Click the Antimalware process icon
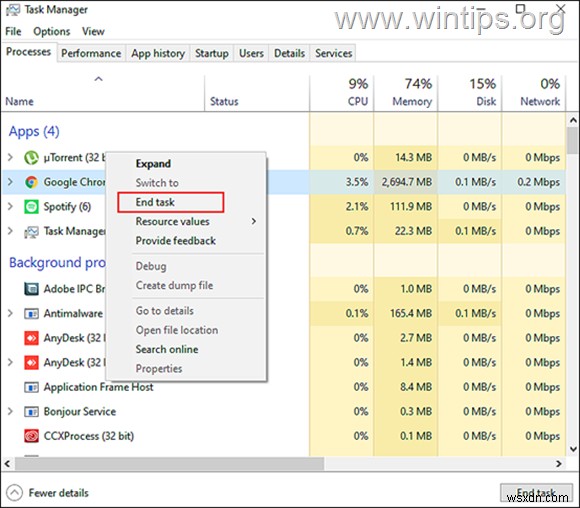 coord(31,314)
